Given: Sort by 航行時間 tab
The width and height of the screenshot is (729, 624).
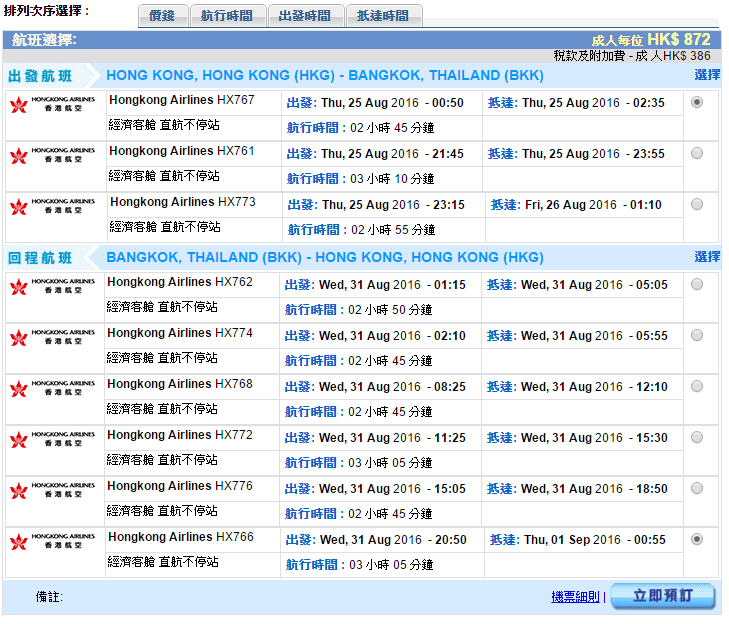Looking at the screenshot, I should click(x=226, y=16).
